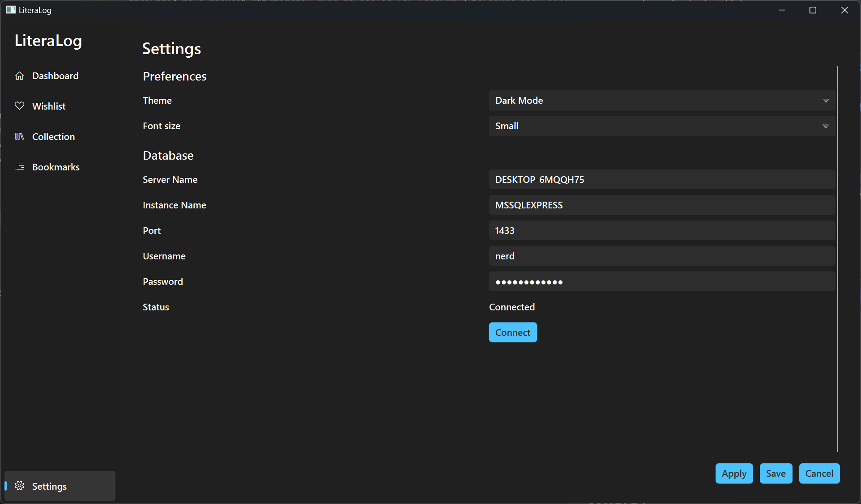
Task: Click the settings page vertical scrollbar
Action: (x=837, y=259)
